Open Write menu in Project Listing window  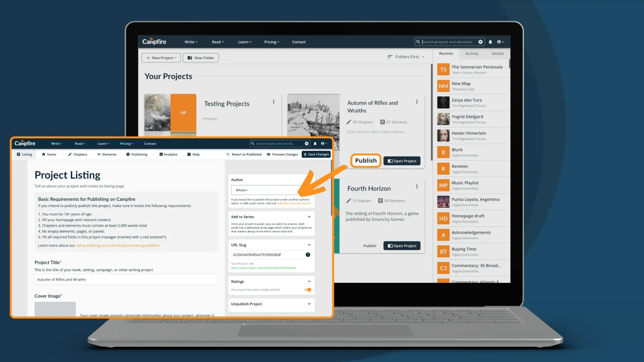click(x=57, y=144)
